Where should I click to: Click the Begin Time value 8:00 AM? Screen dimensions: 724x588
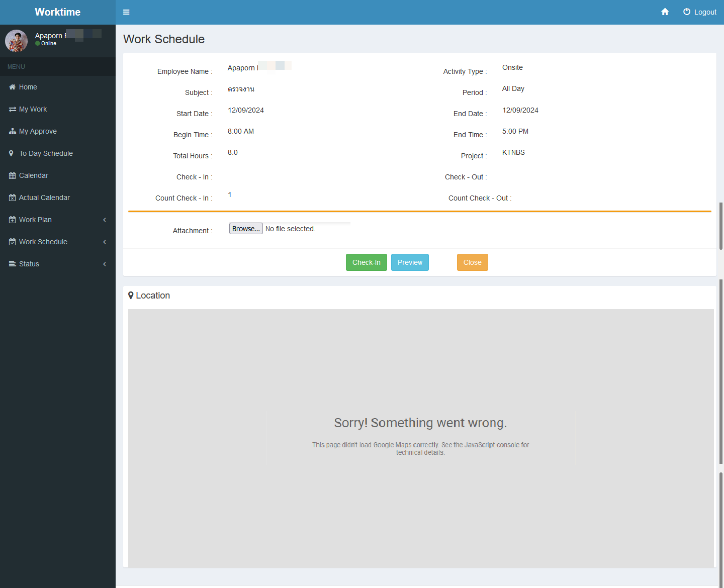[241, 131]
